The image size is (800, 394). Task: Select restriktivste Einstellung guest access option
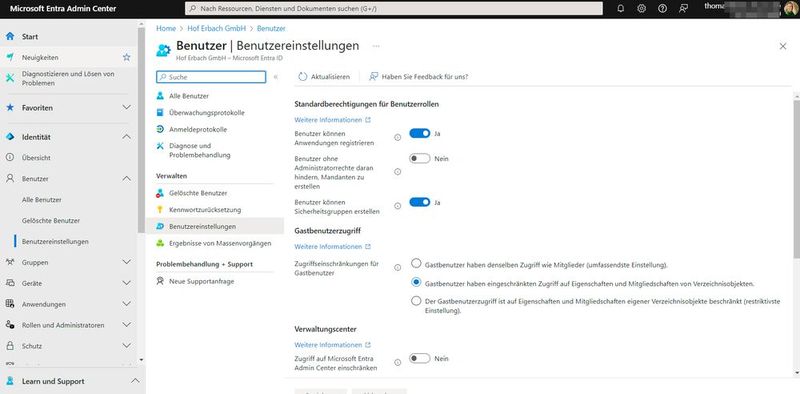416,301
